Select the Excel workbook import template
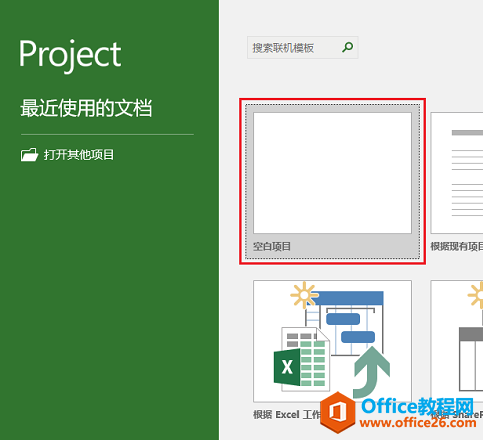This screenshot has width=483, height=440. 332,341
